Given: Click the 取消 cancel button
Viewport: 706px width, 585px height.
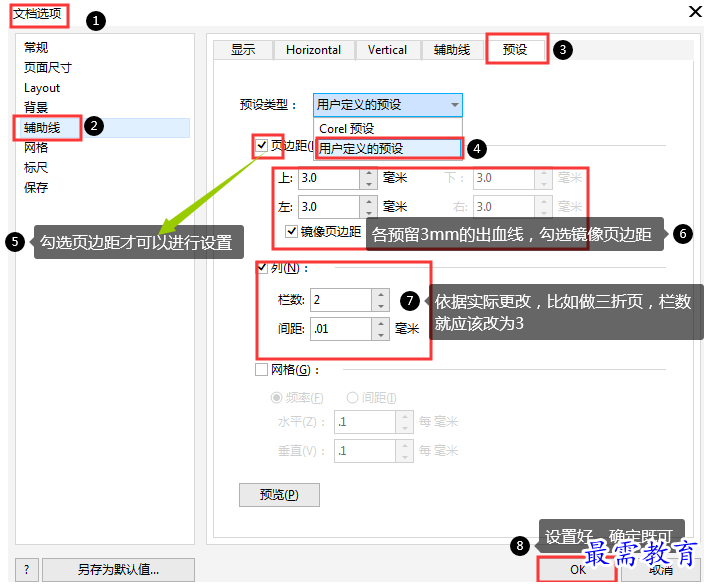Looking at the screenshot, I should [661, 570].
